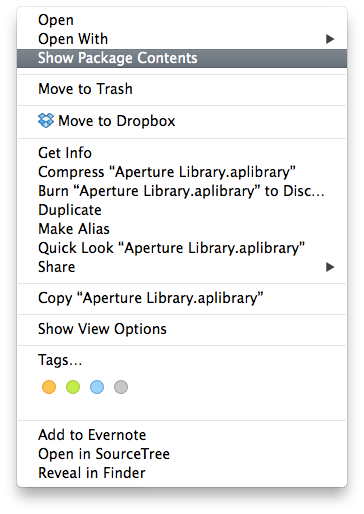
Task: Quick Look "Aperture Library.aplibrary"
Action: tap(182, 248)
